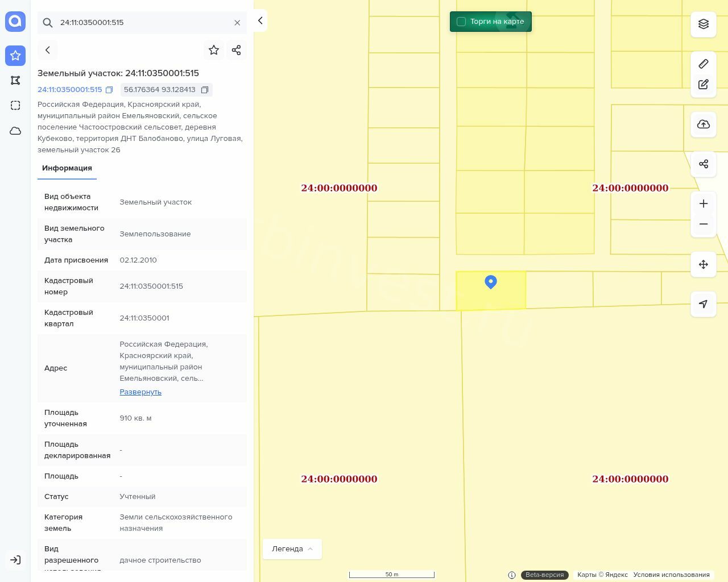
Task: Open favorites section in left sidebar
Action: 15,55
